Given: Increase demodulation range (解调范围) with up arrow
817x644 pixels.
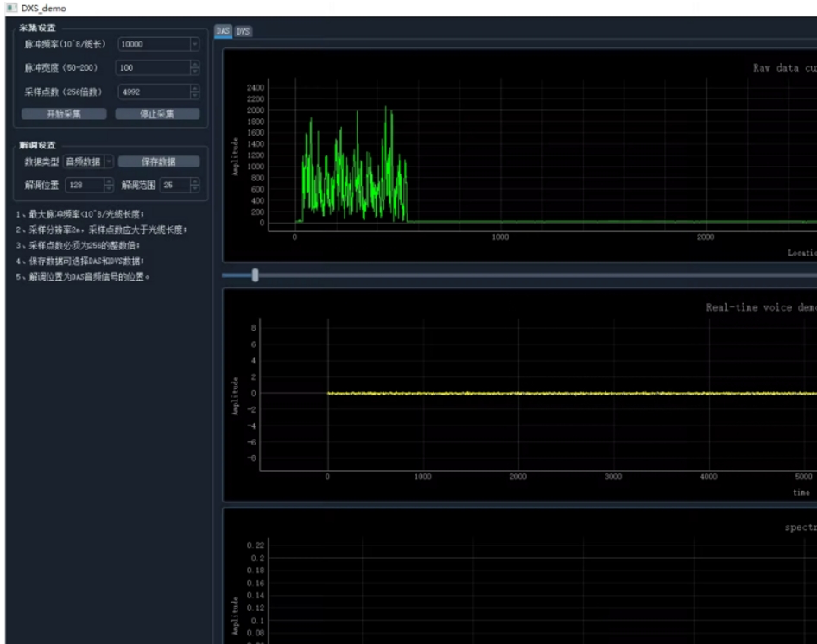Looking at the screenshot, I should (x=194, y=181).
